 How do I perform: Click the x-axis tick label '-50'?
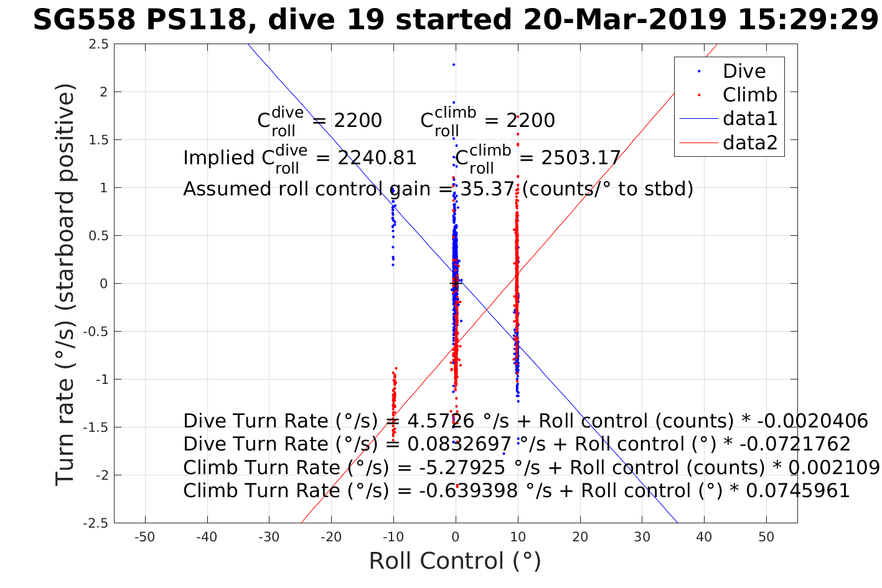pyautogui.click(x=145, y=537)
